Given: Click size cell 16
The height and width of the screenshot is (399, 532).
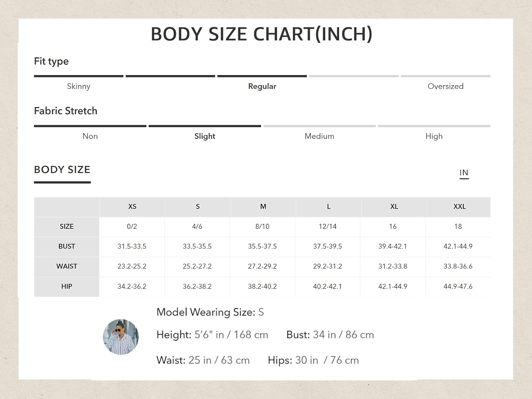Looking at the screenshot, I should [x=393, y=227].
